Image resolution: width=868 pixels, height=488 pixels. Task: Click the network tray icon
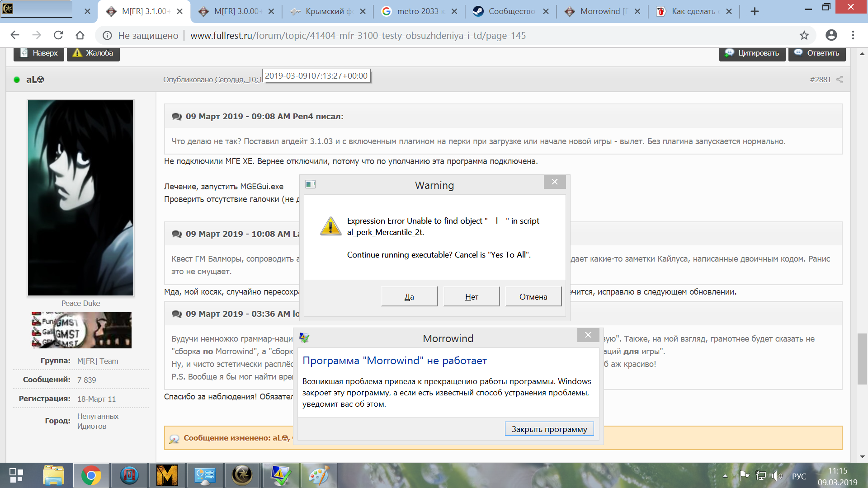760,475
